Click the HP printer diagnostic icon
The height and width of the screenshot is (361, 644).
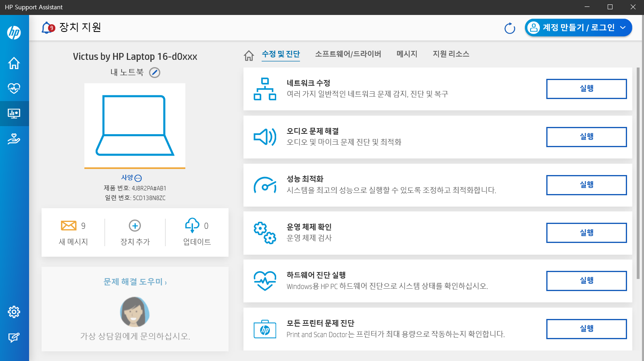pos(265,329)
